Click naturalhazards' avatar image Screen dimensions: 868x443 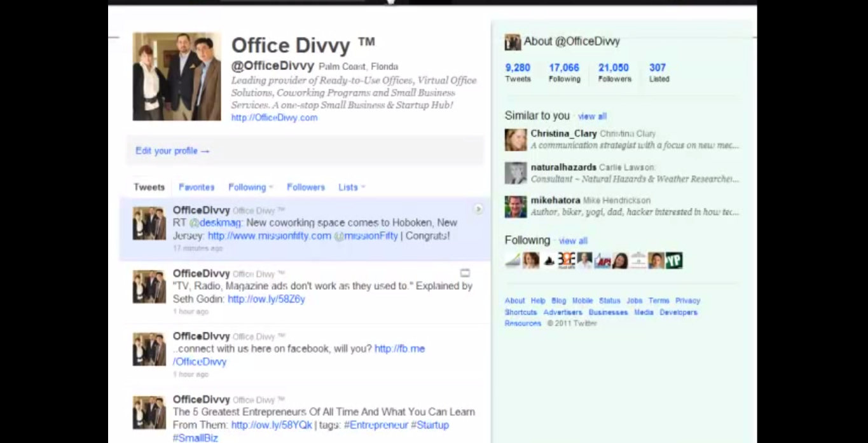514,173
